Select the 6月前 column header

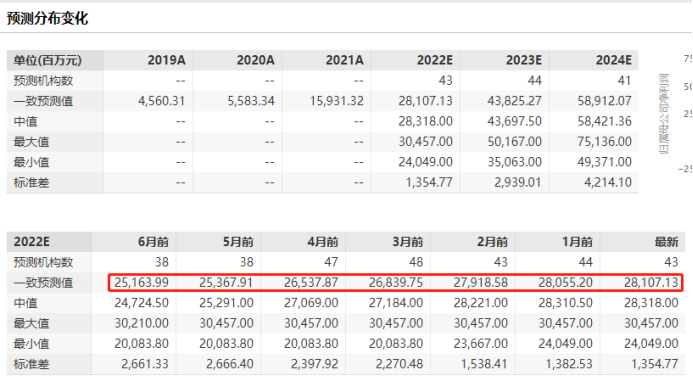pos(153,242)
